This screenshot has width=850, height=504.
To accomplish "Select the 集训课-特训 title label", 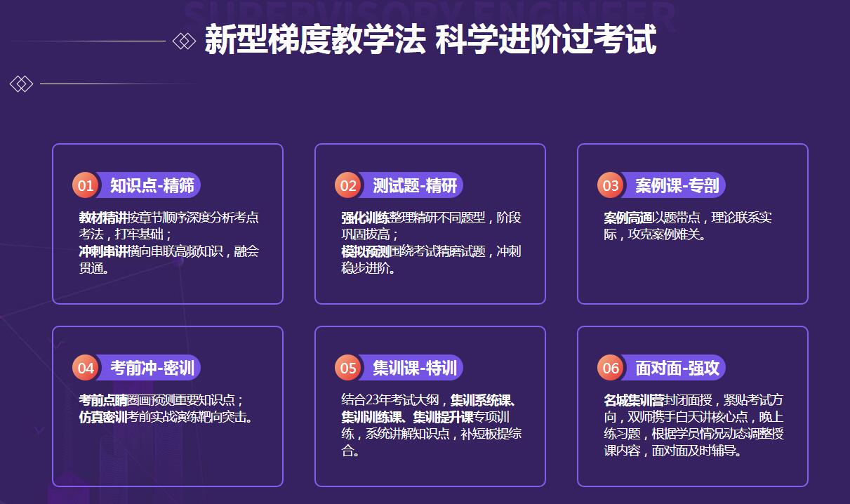I will coord(414,368).
